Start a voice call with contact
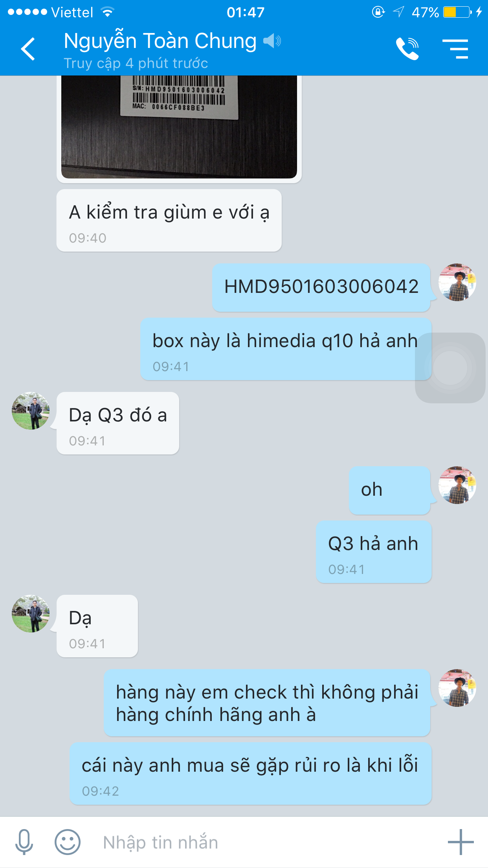 click(x=407, y=49)
